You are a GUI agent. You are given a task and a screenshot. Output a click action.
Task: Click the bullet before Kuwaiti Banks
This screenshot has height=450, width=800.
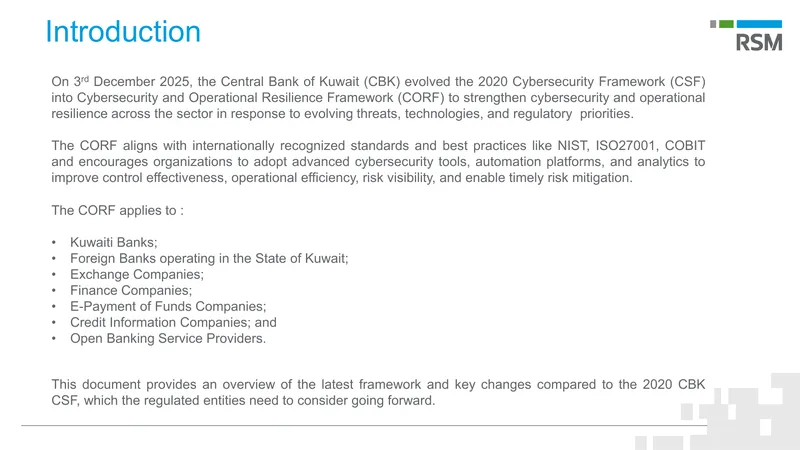pos(54,243)
